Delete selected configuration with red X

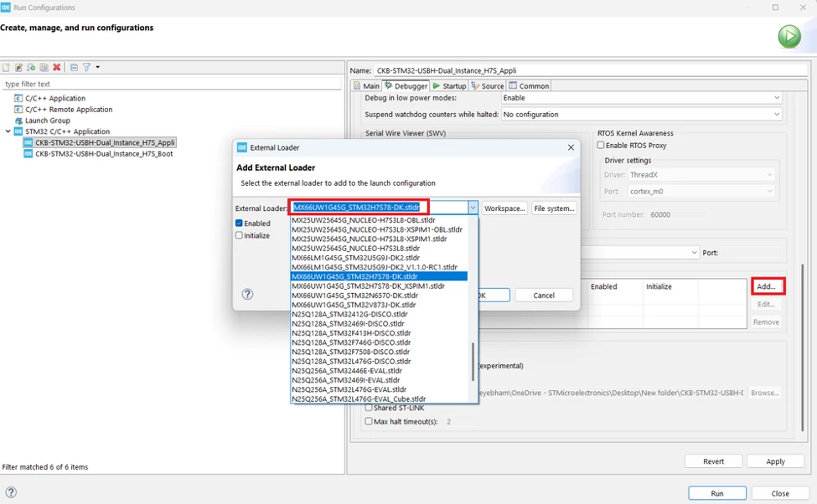coord(57,67)
